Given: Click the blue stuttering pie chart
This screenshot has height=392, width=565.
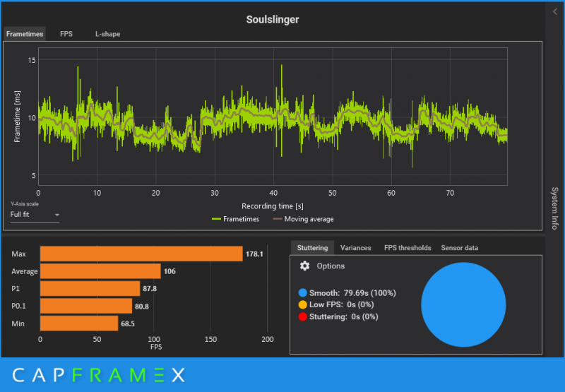Looking at the screenshot, I should pos(463,305).
